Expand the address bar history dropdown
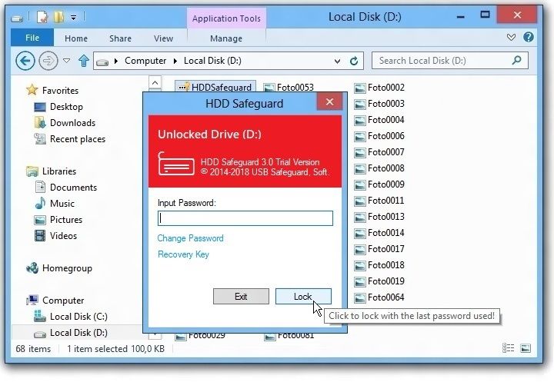The height and width of the screenshot is (392, 554). [x=337, y=61]
